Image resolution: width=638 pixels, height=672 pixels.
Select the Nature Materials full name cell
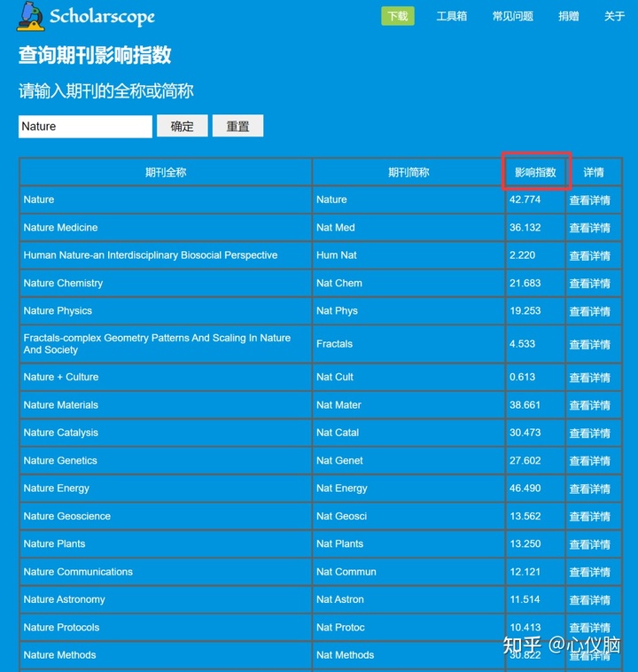[x=166, y=405]
